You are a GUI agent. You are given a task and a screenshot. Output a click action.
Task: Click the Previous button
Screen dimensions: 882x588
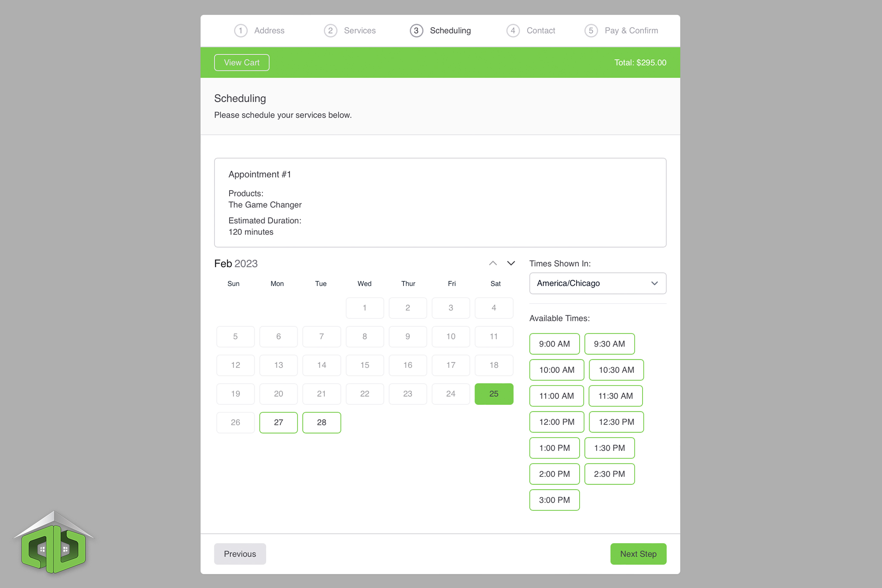click(x=240, y=554)
